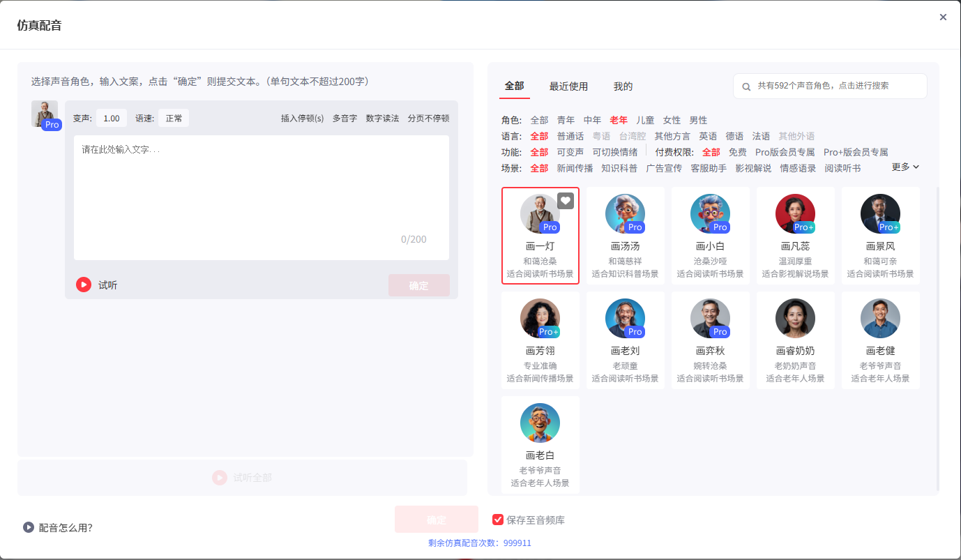Filter voices by 免费 under 付费权限
This screenshot has width=961, height=560.
(x=739, y=151)
